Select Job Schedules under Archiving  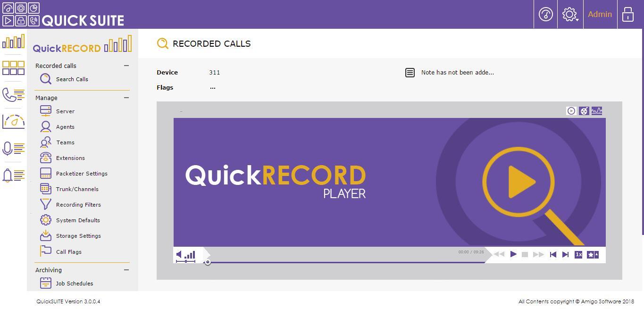[74, 283]
